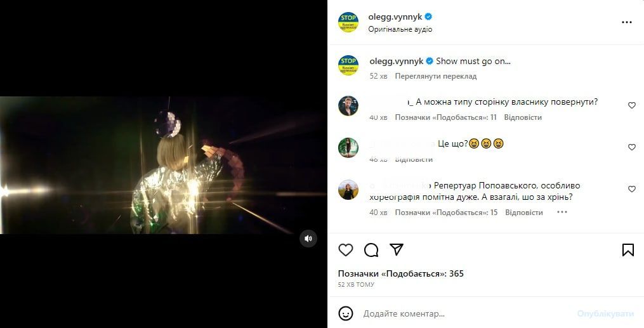Viewport: 644px width, 328px height.
Task: View the 15 likes on third comment
Action: [446, 213]
